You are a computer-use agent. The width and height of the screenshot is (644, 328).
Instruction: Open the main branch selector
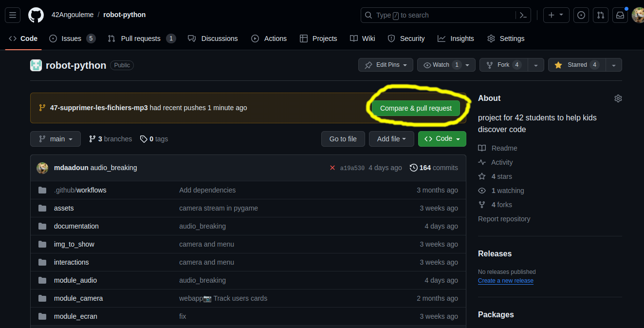pyautogui.click(x=55, y=139)
